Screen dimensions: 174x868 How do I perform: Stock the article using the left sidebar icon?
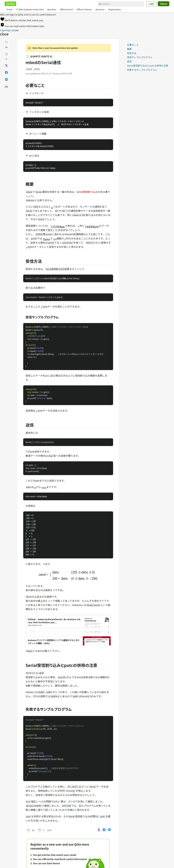(x=6, y=54)
